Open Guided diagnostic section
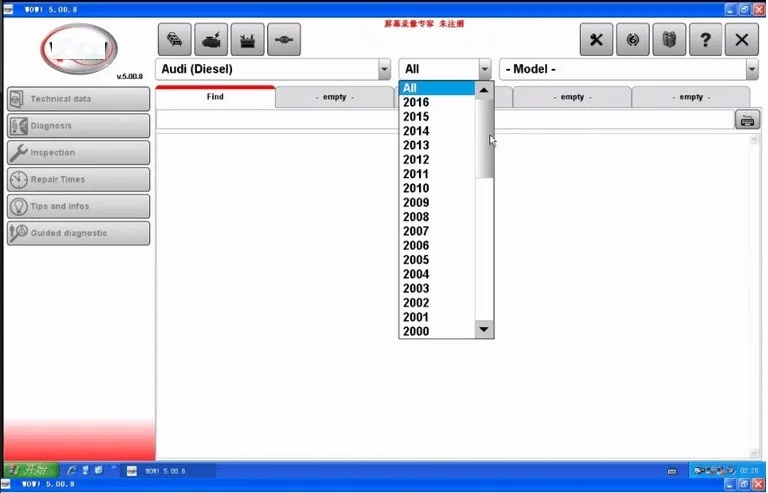 (x=78, y=233)
